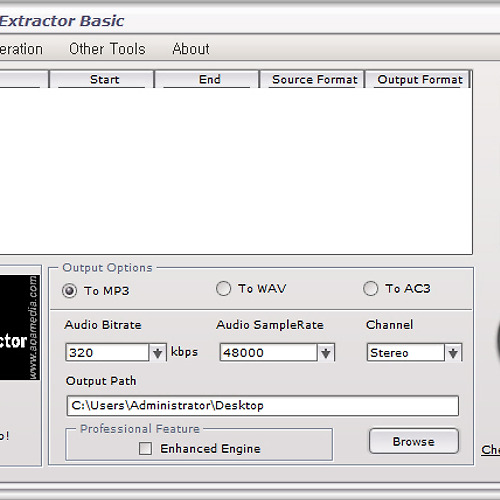Click the Browse button
500x500 pixels.
(414, 441)
